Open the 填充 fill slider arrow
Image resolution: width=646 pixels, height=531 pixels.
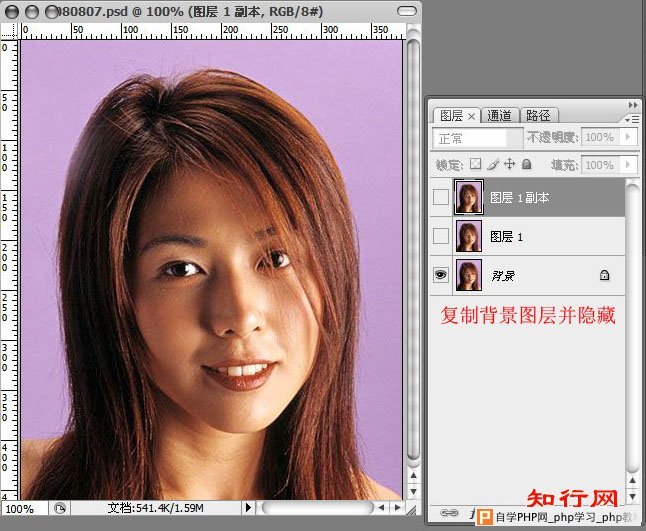pos(628,164)
